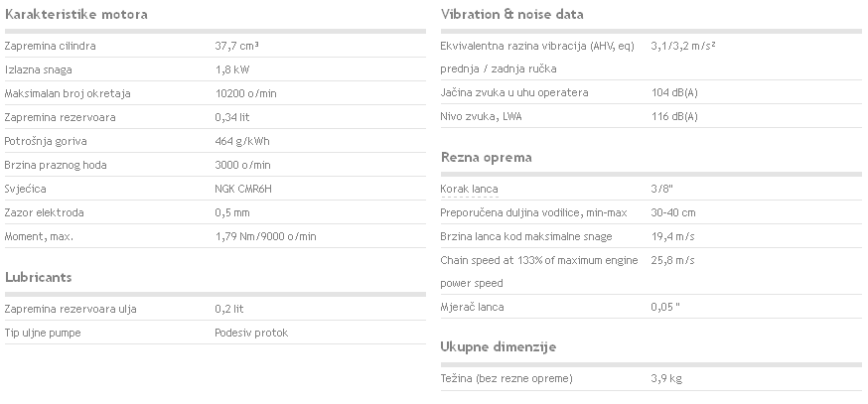Click the Lubricants section heading
This screenshot has width=868, height=404.
tap(38, 277)
